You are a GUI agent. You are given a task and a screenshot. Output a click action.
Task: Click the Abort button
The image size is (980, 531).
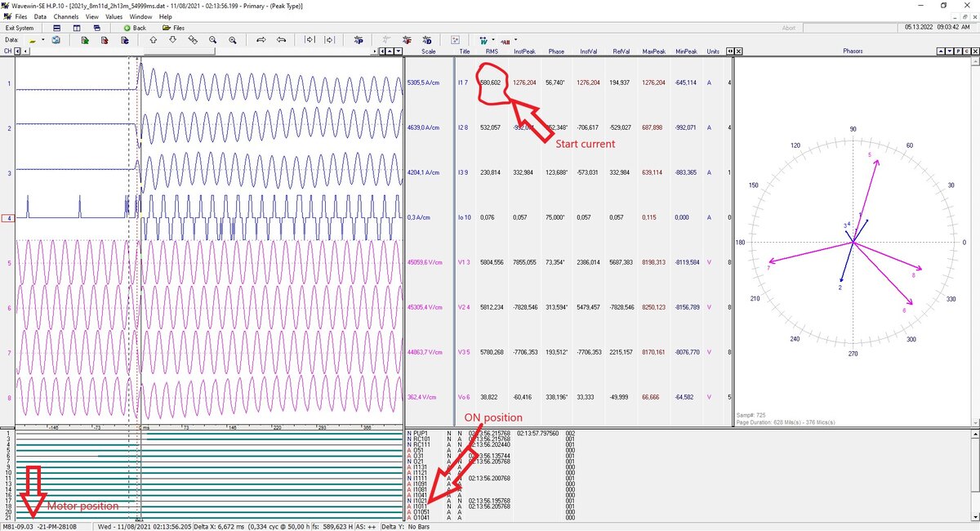[789, 28]
